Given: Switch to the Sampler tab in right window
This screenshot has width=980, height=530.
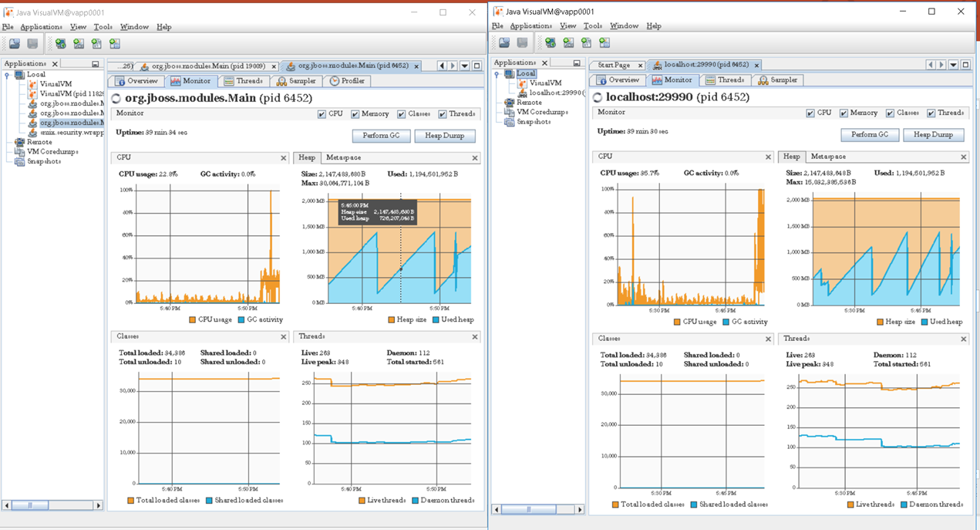Looking at the screenshot, I should (778, 80).
